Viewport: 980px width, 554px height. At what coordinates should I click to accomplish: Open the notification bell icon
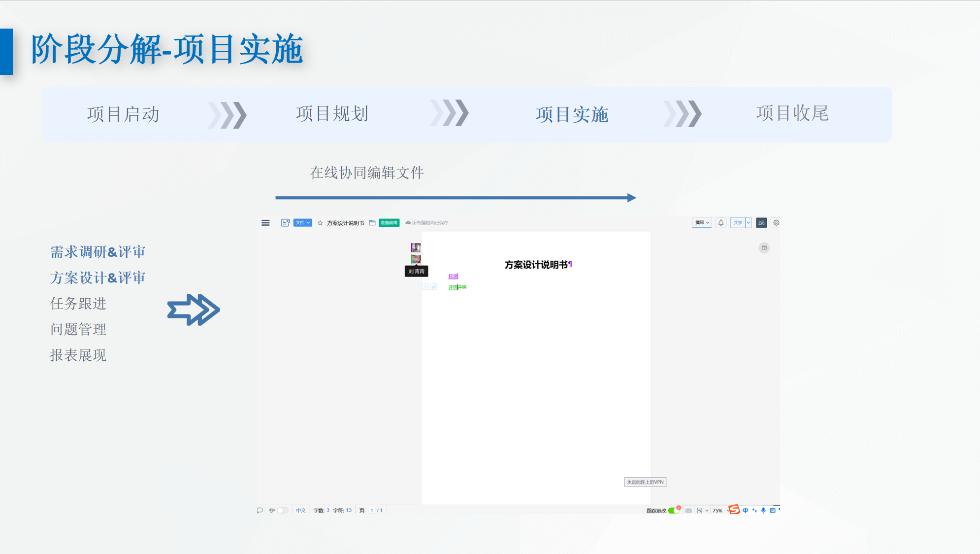pyautogui.click(x=720, y=223)
